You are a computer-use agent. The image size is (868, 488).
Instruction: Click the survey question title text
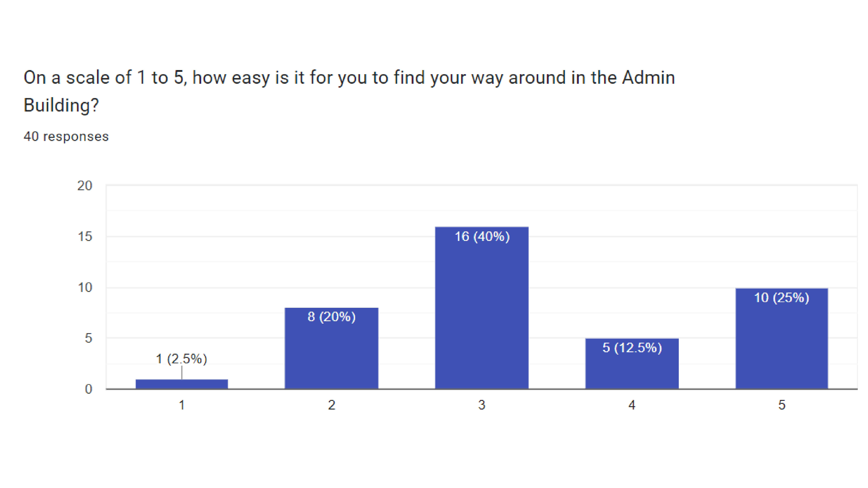tap(349, 77)
